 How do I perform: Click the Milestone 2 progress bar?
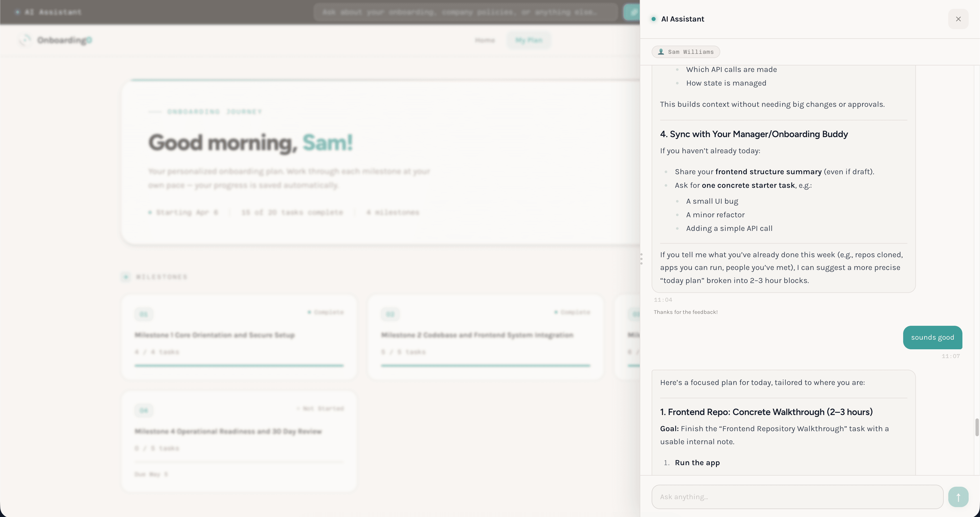point(485,366)
